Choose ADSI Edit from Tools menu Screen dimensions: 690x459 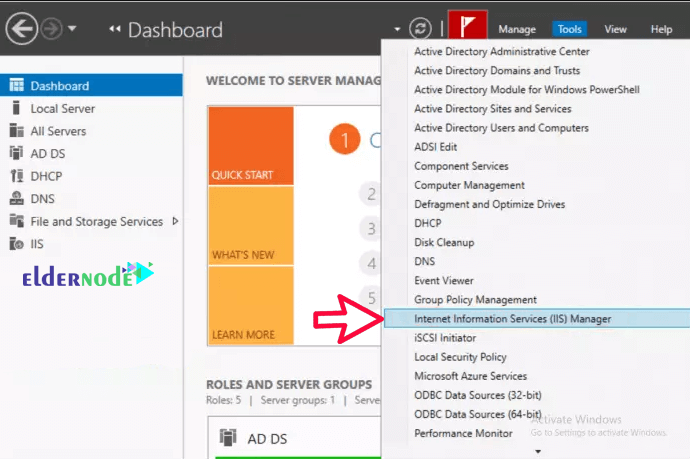point(435,147)
